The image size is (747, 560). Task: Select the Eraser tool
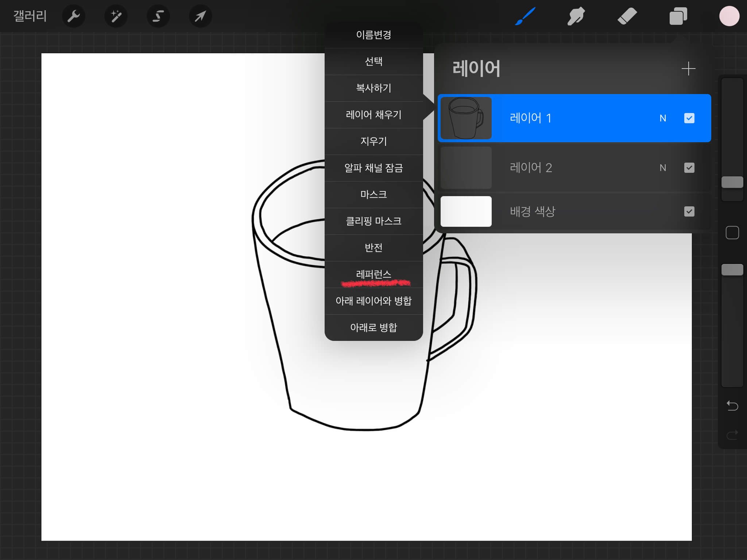627,16
